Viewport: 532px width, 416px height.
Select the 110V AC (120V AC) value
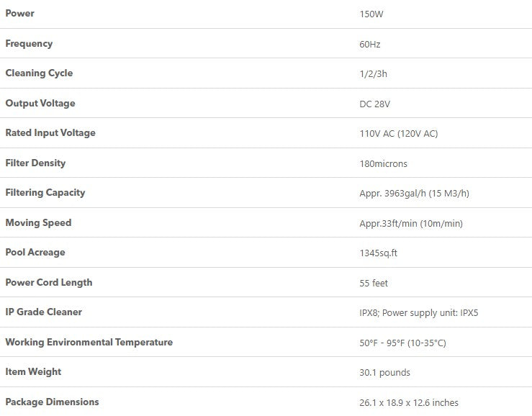pos(398,134)
